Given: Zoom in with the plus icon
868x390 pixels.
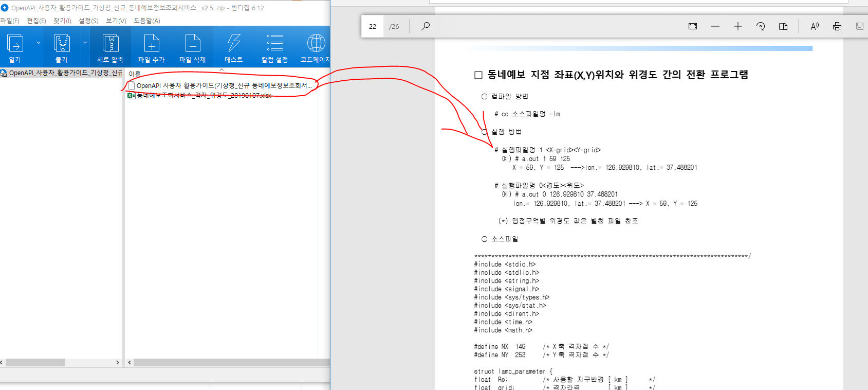Looking at the screenshot, I should tap(738, 26).
